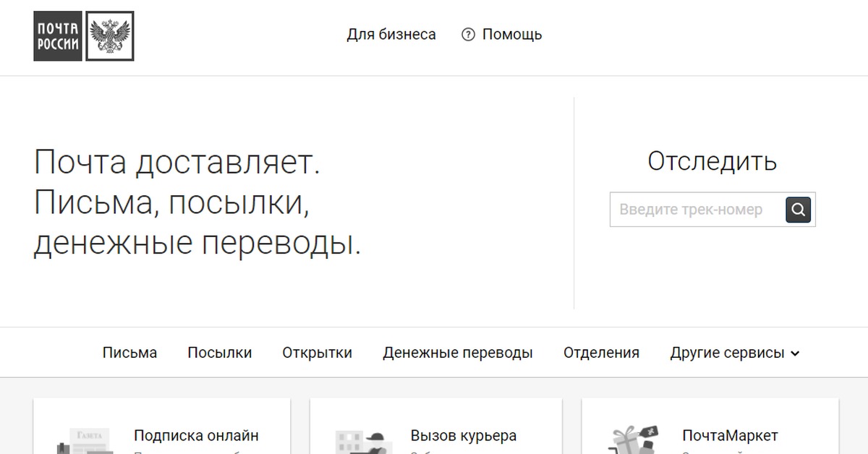Select Посылки in the navigation bar

click(219, 353)
